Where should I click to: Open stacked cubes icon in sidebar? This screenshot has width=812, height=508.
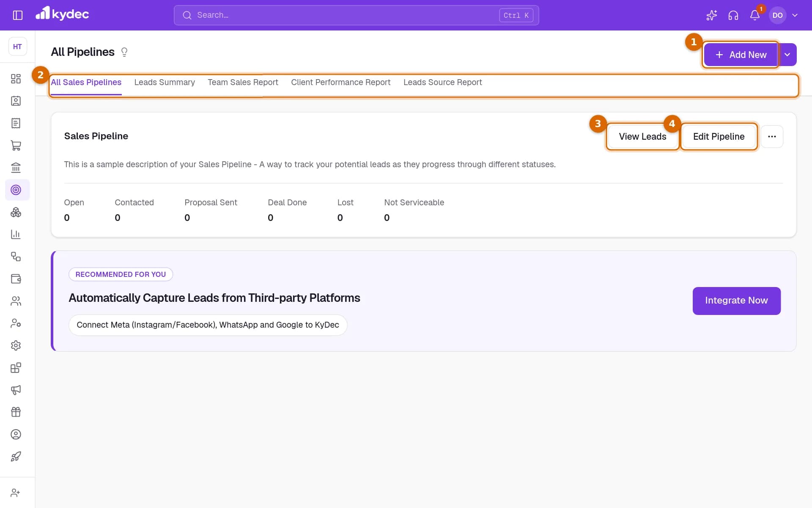click(x=16, y=212)
